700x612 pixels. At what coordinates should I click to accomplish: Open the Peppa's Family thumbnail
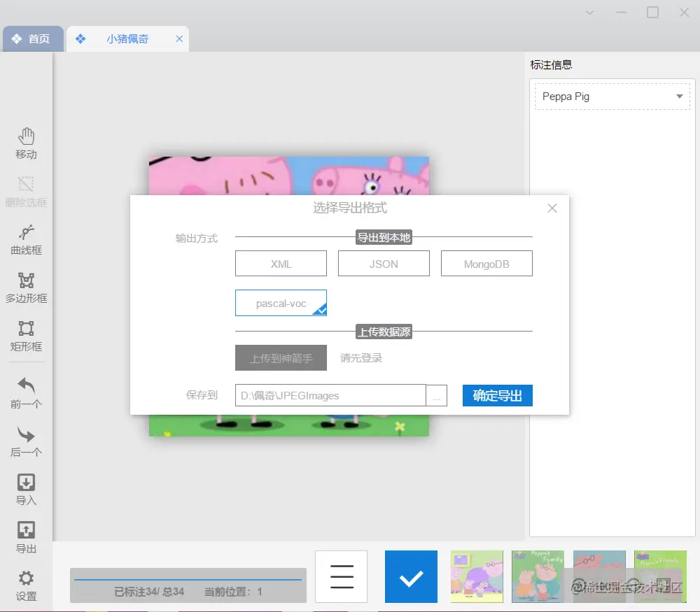(x=538, y=576)
